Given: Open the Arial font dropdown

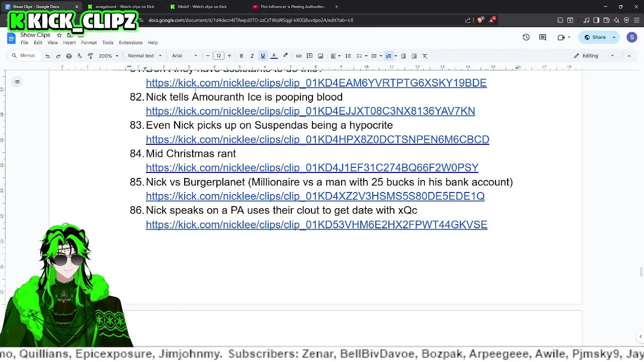Looking at the screenshot, I should tap(185, 56).
